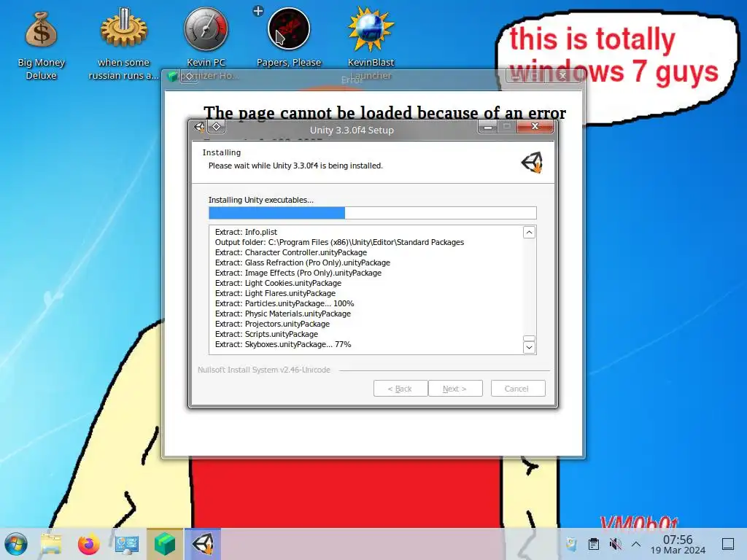Screen dimensions: 747x560
Task: Select 'Extract: Projectors.unityPackage' line
Action: coord(272,324)
